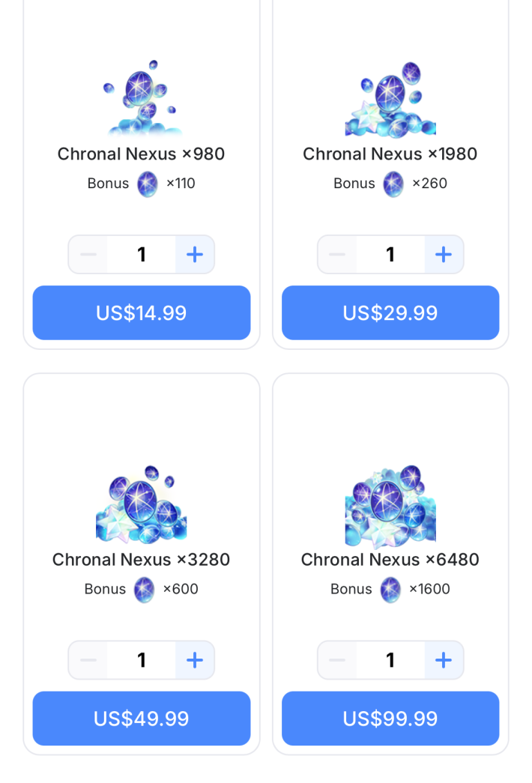Screen dimensions: 532x783
Task: Buy the pack for US$14.99
Action: point(142,312)
